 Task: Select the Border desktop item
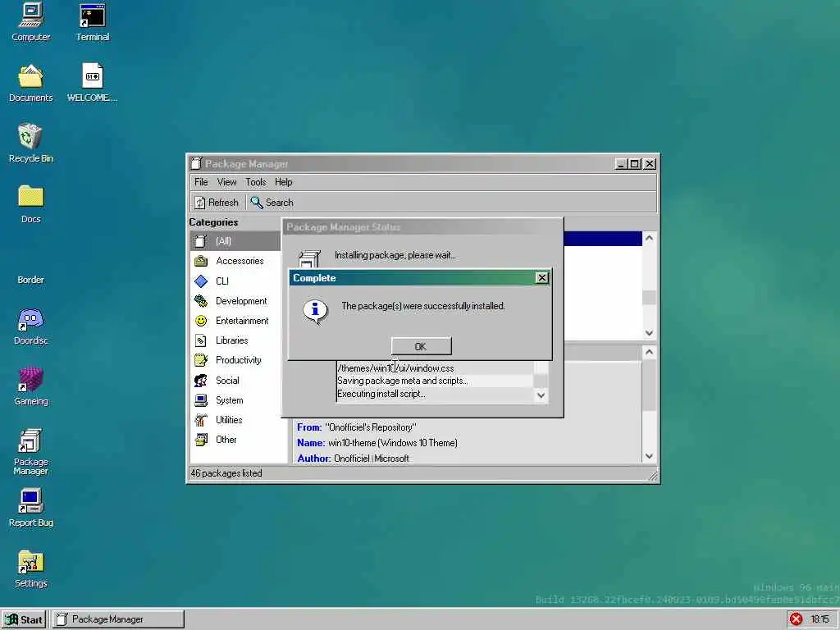pyautogui.click(x=31, y=280)
